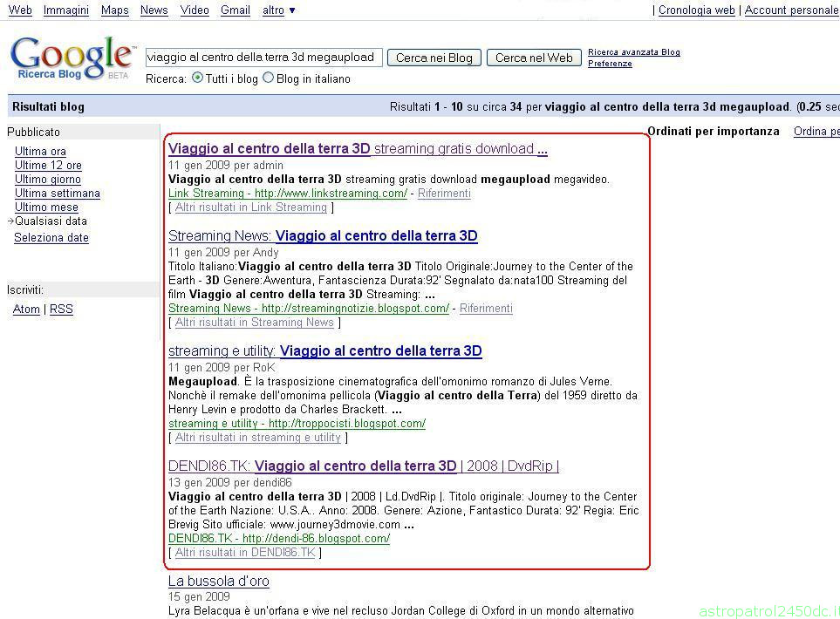Open the 'Seleziona date' link
The image size is (840, 619).
(x=51, y=238)
